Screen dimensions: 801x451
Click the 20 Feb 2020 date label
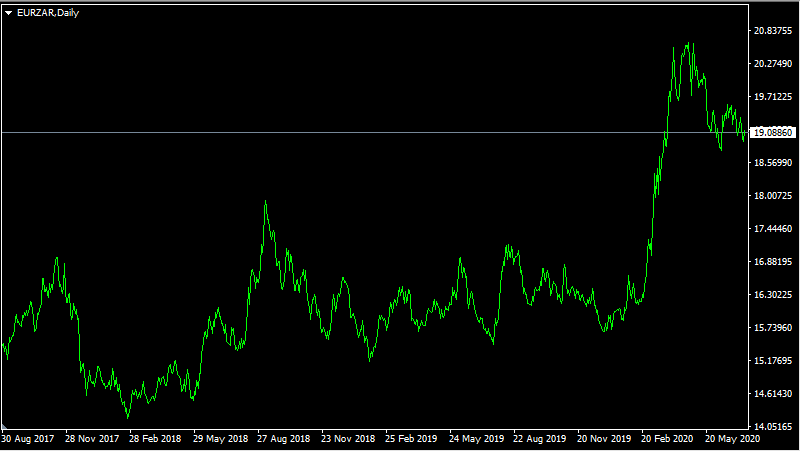tap(667, 439)
